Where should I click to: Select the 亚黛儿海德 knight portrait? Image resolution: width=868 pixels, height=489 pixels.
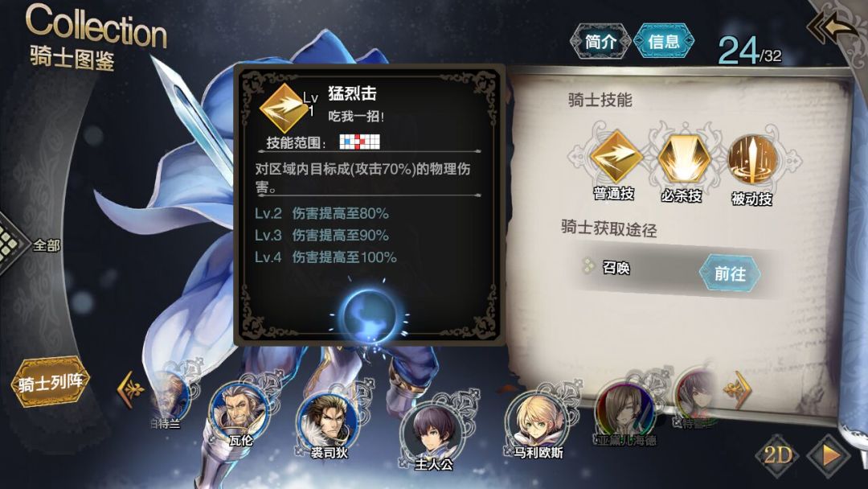click(625, 410)
